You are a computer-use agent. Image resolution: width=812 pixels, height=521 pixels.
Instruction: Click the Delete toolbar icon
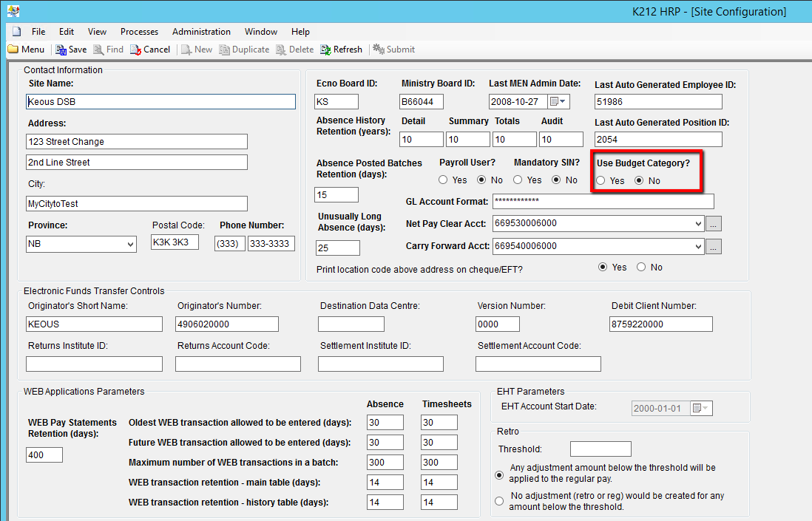[281, 50]
